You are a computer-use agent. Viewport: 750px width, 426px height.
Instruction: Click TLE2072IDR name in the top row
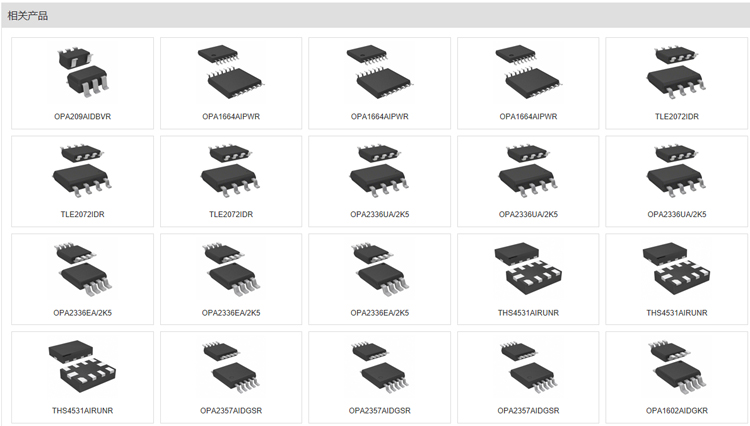[676, 117]
